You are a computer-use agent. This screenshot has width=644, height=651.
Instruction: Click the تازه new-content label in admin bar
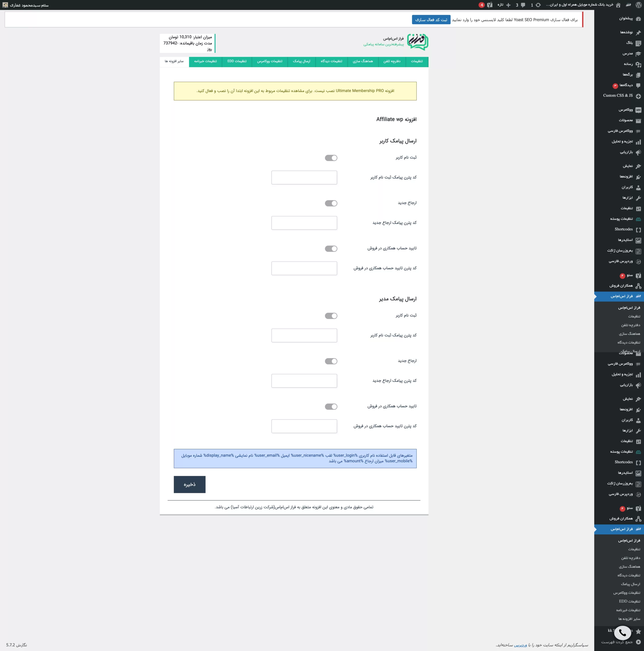point(501,5)
